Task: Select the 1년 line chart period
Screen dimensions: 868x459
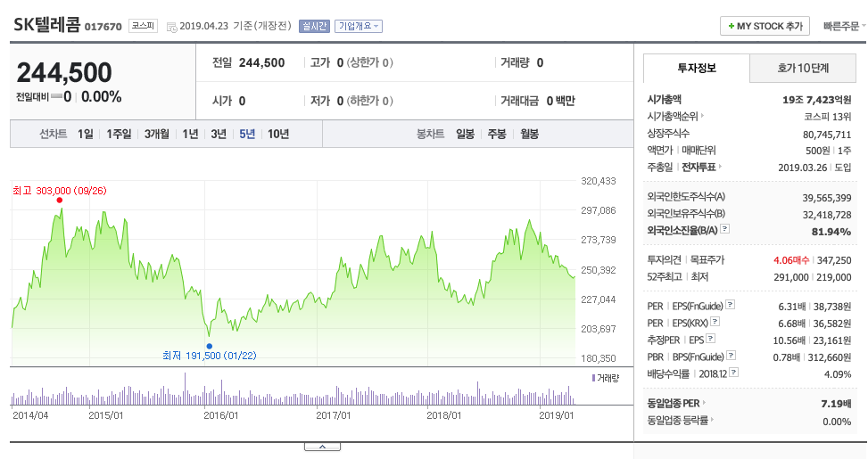Action: pos(190,134)
